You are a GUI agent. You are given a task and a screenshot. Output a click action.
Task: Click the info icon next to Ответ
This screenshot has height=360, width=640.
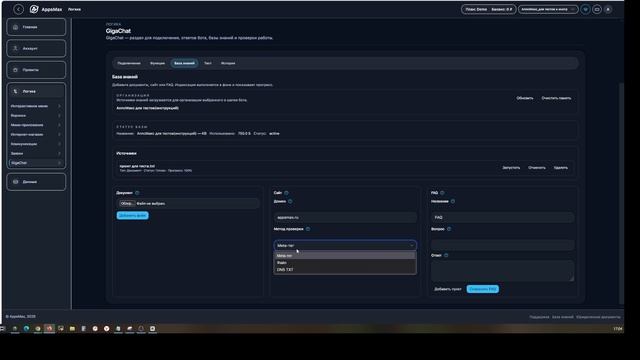(446, 255)
